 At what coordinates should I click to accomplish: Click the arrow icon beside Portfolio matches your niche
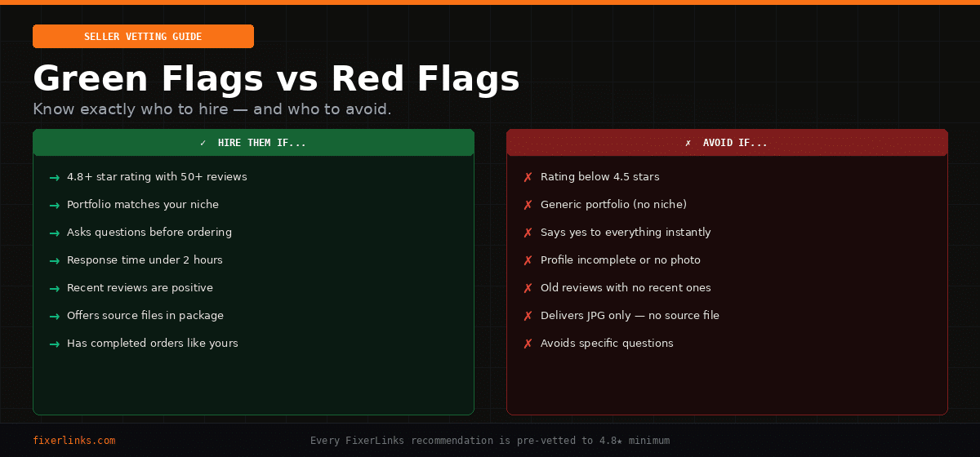tap(54, 206)
